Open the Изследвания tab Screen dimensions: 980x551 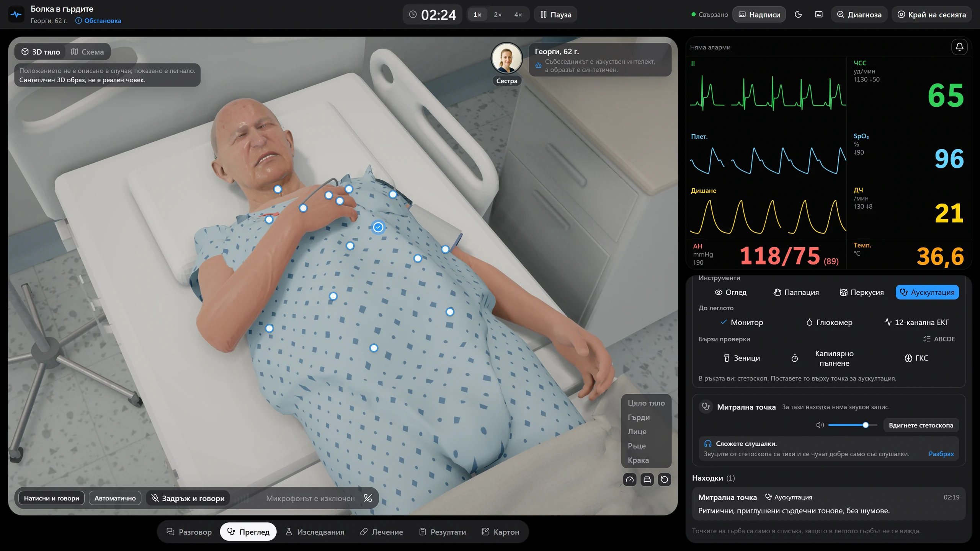[x=315, y=531]
